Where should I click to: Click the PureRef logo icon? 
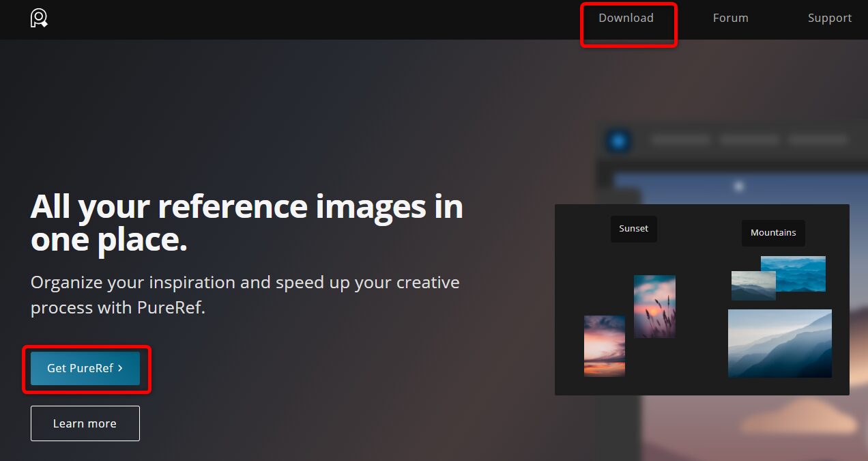click(39, 18)
